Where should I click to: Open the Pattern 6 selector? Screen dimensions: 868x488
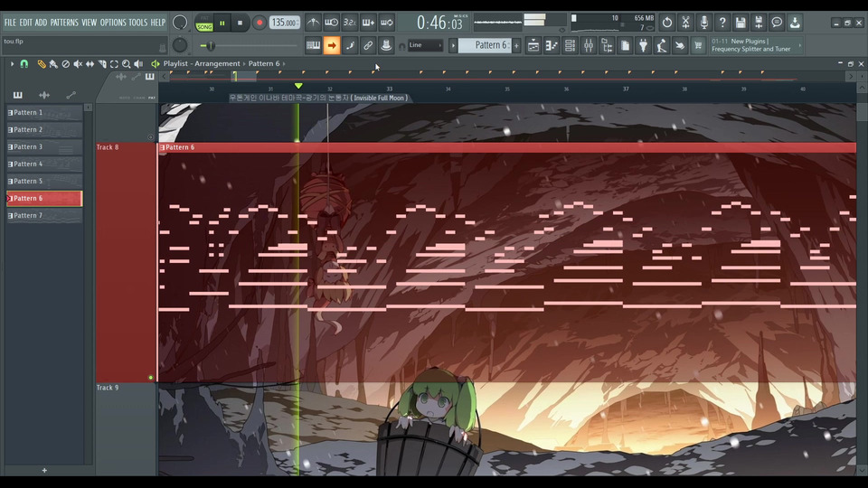485,45
